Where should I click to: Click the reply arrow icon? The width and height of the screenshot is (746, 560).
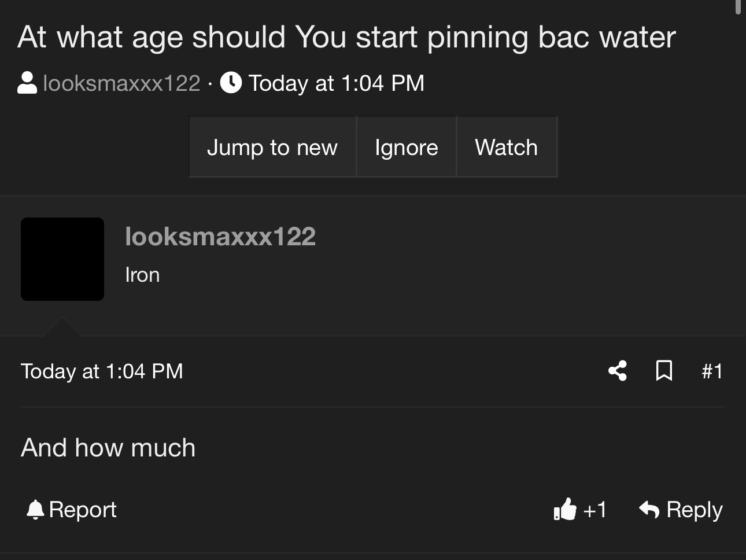(x=649, y=510)
